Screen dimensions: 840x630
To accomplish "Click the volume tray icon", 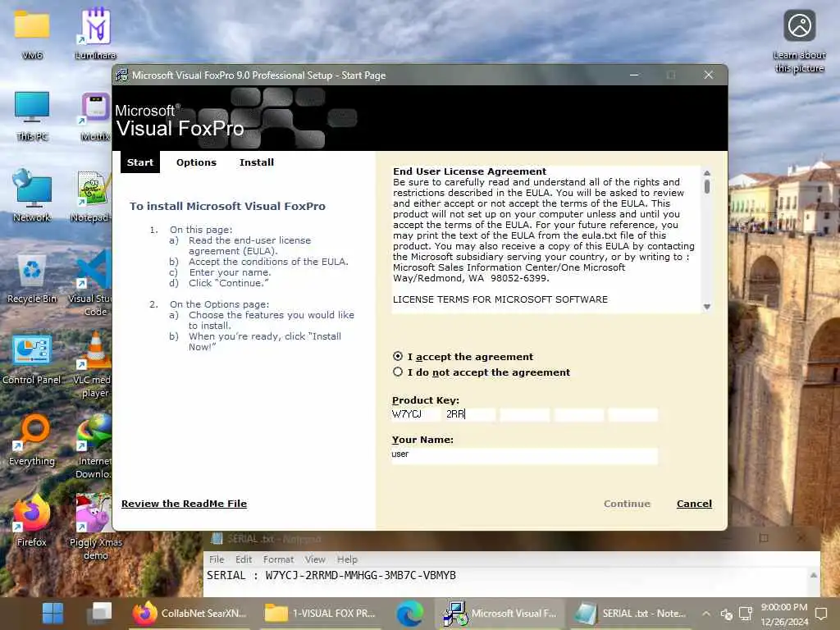I will tap(727, 614).
